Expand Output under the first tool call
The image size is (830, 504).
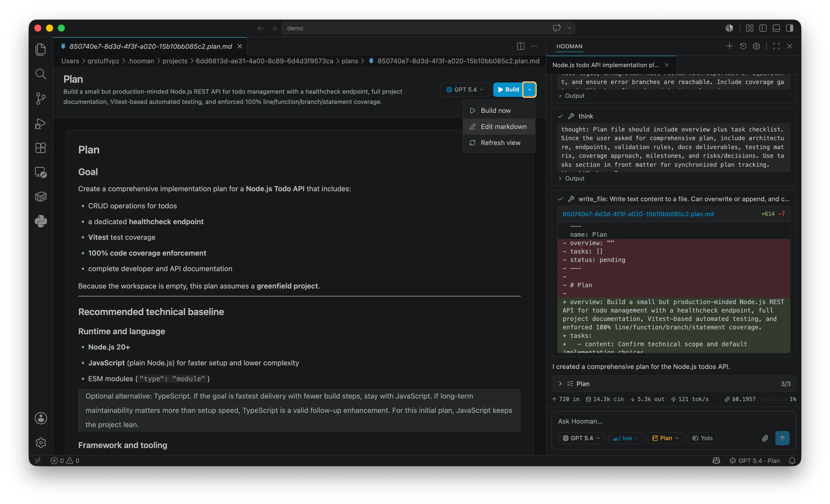572,95
